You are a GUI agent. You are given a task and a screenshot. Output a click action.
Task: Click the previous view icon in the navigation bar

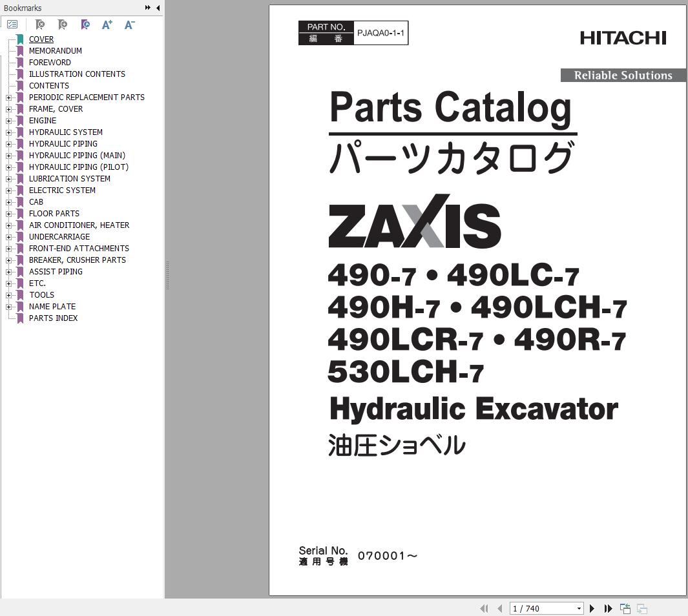[625, 608]
